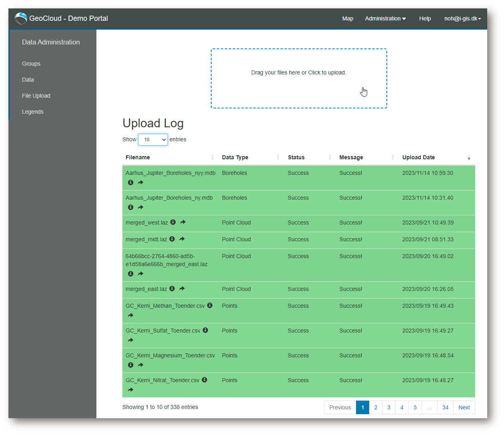Click share arrow under GC_Kemi_Methan_Toender.csv

(x=130, y=315)
